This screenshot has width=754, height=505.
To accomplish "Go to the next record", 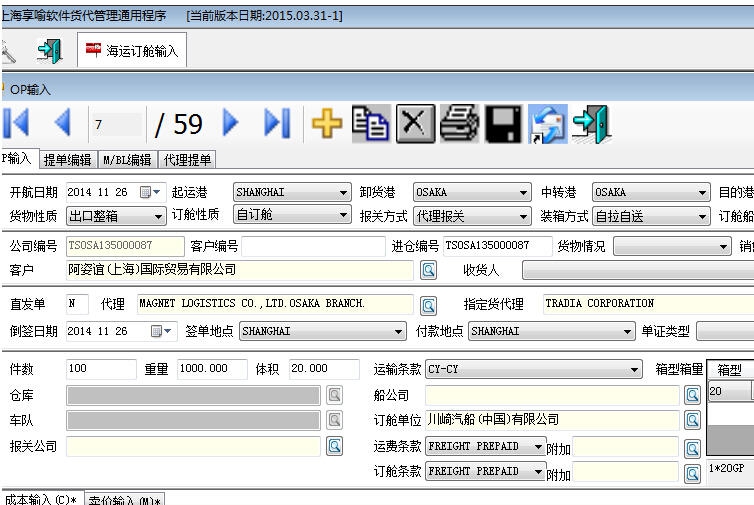I will tap(231, 123).
